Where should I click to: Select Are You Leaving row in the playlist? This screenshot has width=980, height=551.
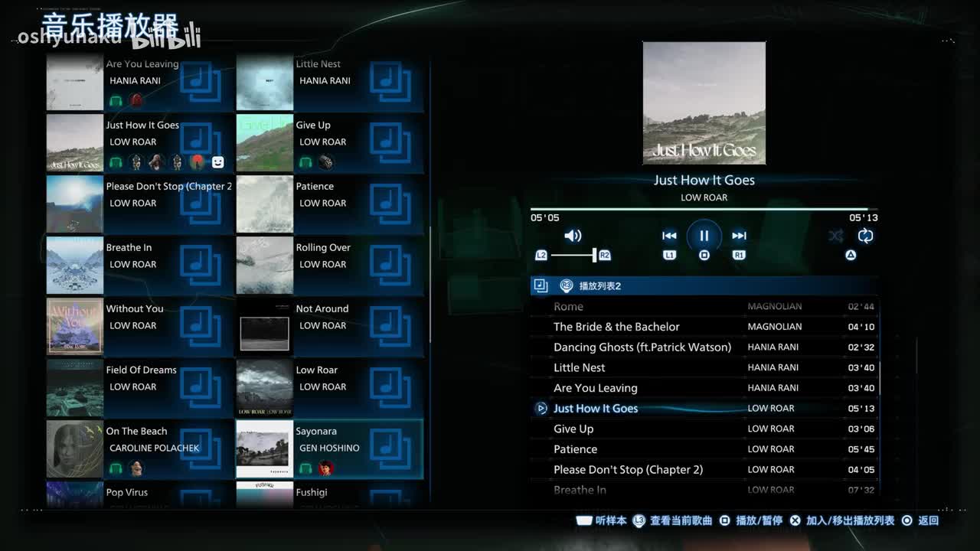(x=704, y=388)
